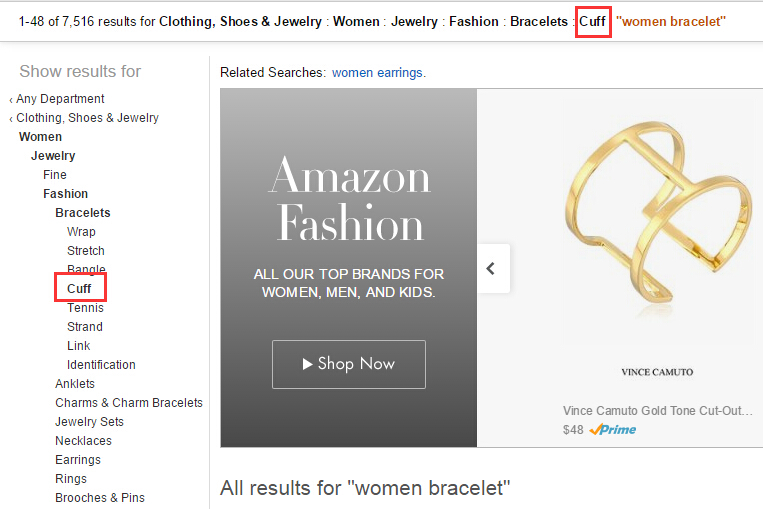Select Cuff in the sidebar
This screenshot has width=763, height=509.
(79, 289)
